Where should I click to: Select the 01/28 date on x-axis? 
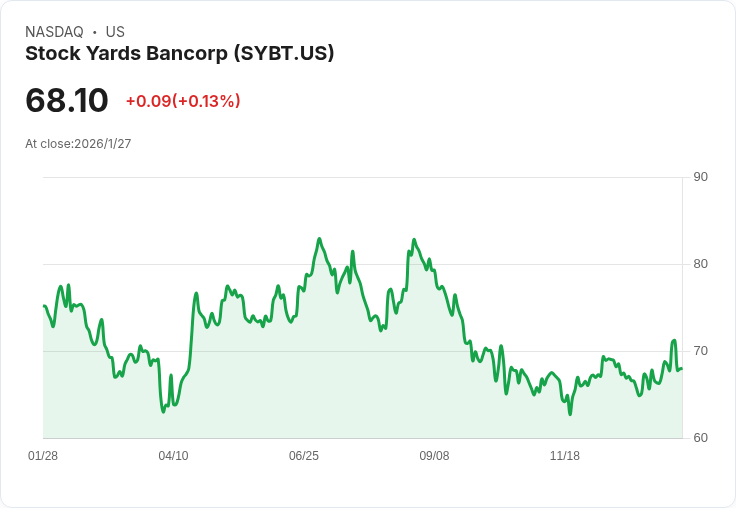point(43,456)
